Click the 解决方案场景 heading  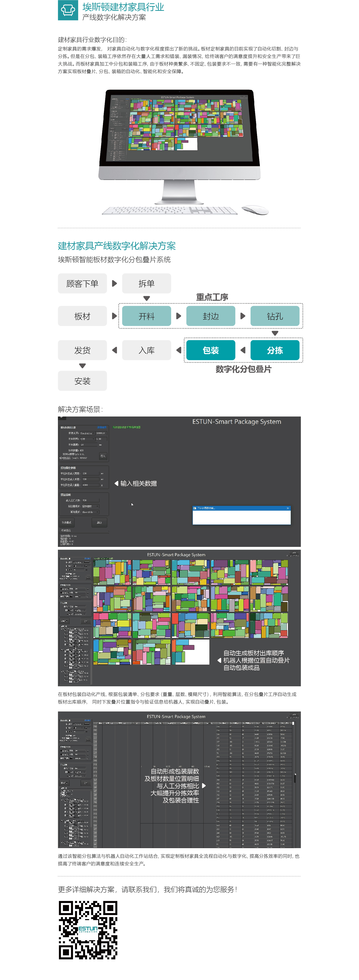pos(80,409)
